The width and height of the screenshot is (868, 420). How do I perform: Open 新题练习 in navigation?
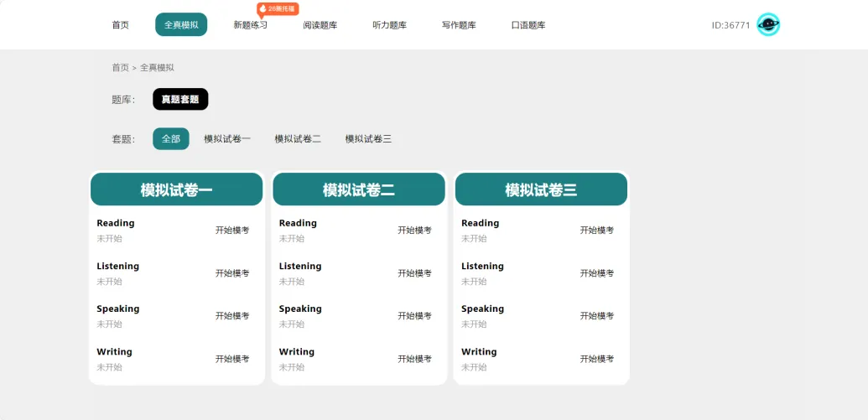point(250,25)
